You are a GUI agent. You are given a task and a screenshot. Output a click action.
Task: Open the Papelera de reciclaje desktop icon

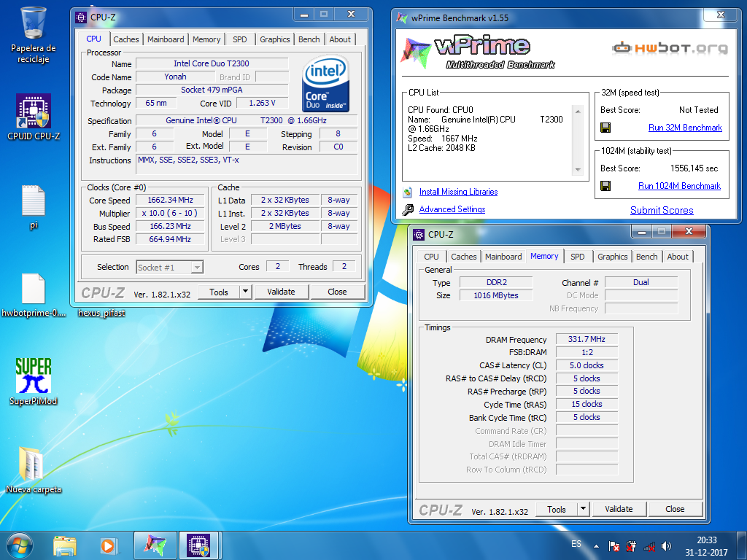34,35
